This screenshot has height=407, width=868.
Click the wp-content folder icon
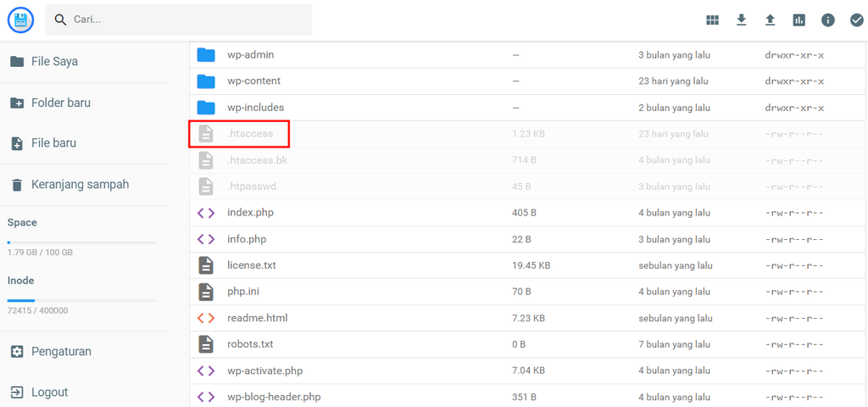coord(206,81)
